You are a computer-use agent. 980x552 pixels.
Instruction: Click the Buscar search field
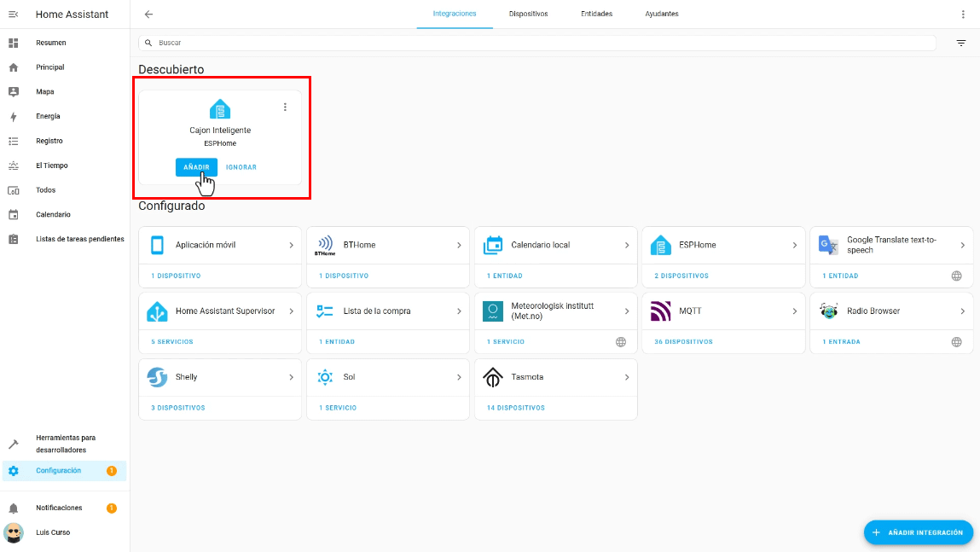[x=537, y=43]
